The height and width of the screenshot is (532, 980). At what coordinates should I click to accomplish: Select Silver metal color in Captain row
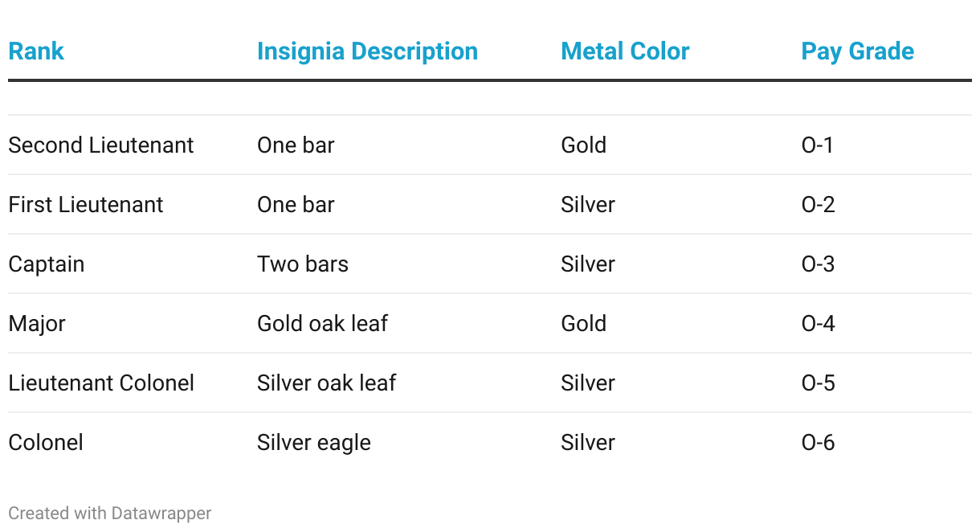(x=588, y=264)
